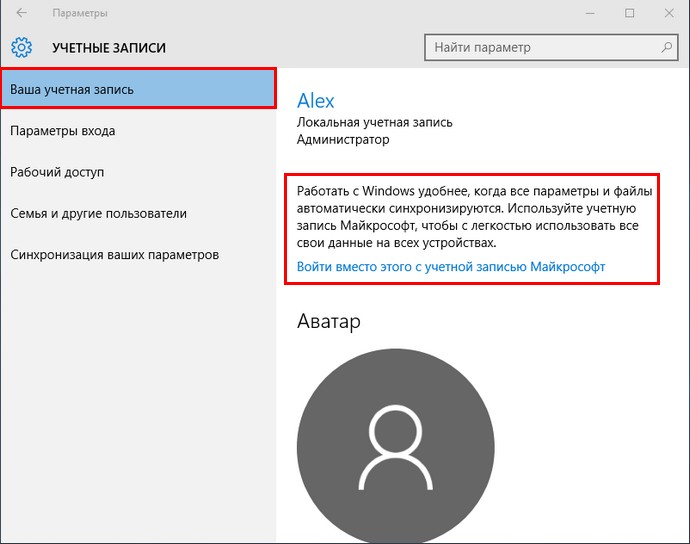Viewport: 690px width, 544px height.
Task: Open 'Рабочий доступ' section
Action: [139, 172]
